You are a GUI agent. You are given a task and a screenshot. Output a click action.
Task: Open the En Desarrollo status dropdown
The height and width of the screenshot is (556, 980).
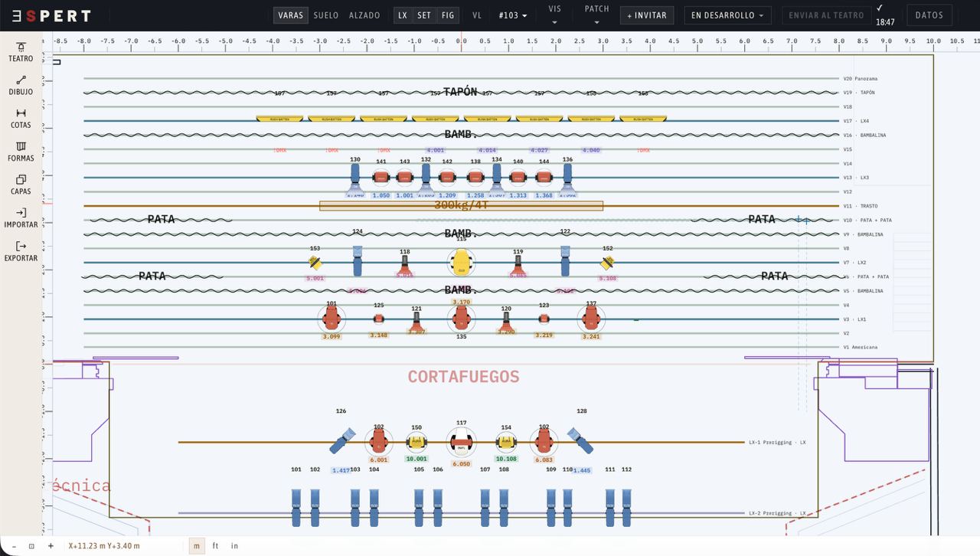[x=728, y=15]
